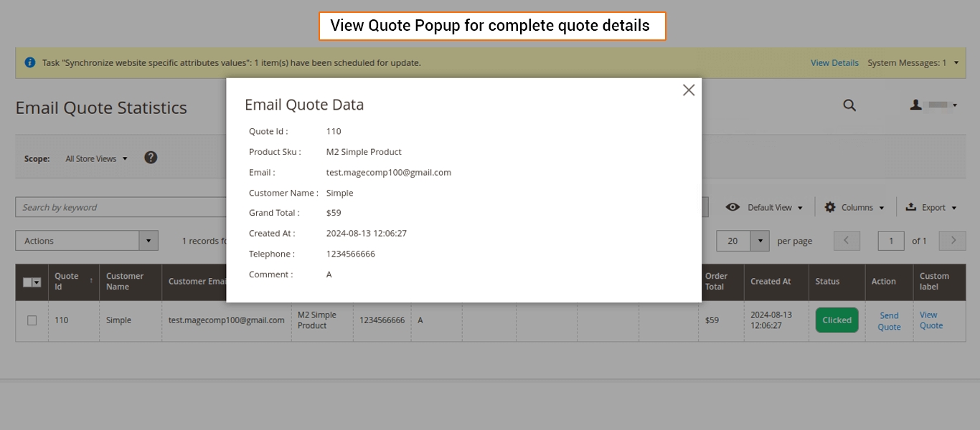Open the All Store Views scope dropdown
The width and height of the screenshot is (980, 430).
pyautogui.click(x=96, y=158)
